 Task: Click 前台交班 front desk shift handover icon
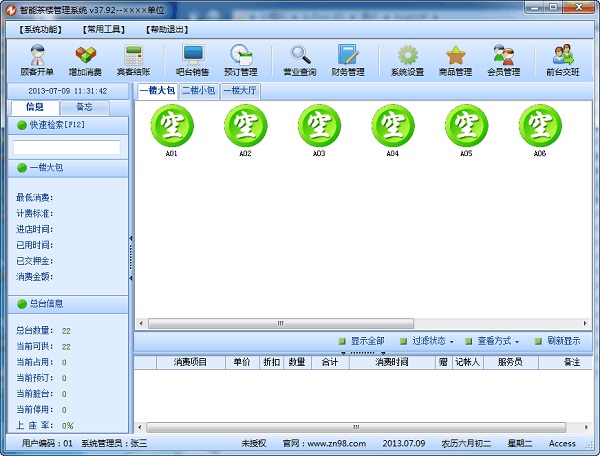pos(563,60)
